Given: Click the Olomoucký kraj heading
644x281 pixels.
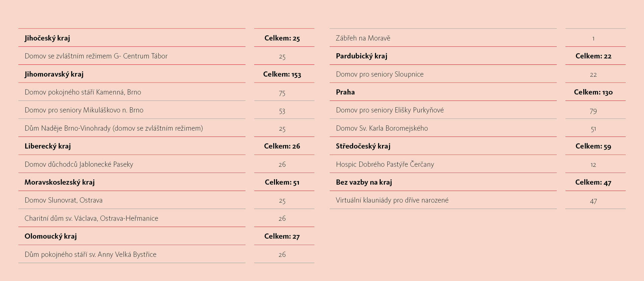Looking at the screenshot, I should [51, 236].
